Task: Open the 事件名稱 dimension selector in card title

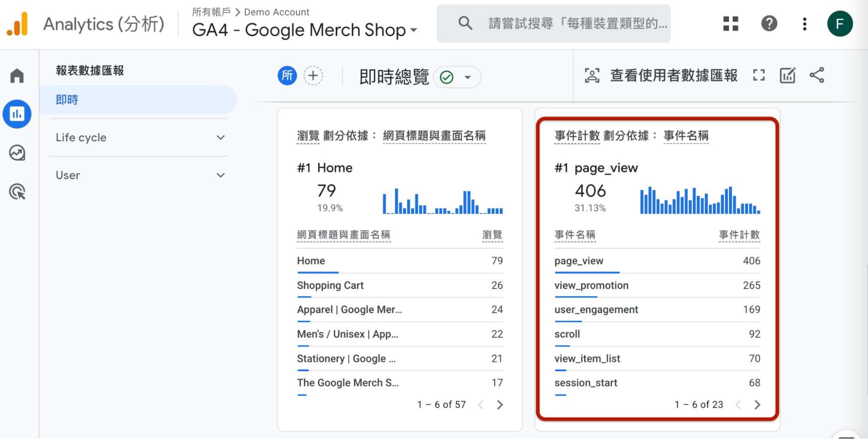Action: pos(686,136)
